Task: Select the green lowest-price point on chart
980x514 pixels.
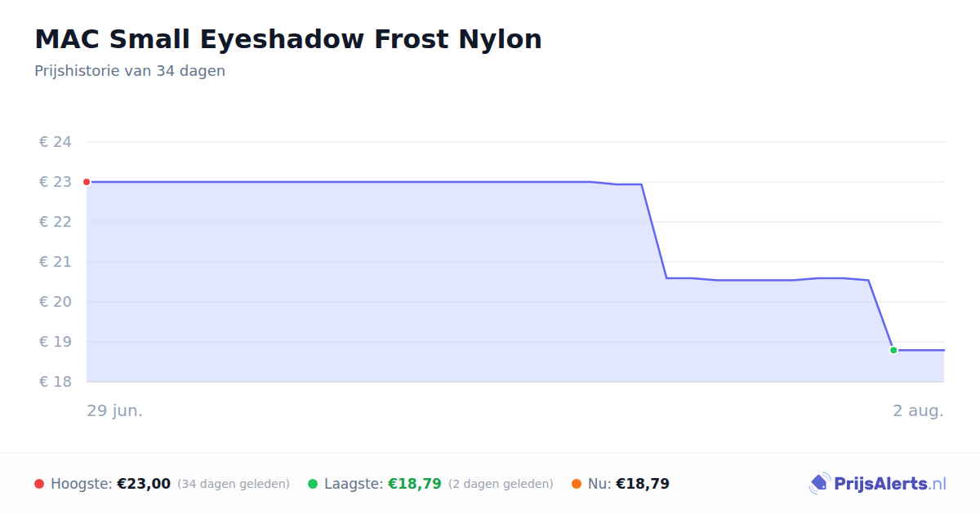Action: coord(893,350)
